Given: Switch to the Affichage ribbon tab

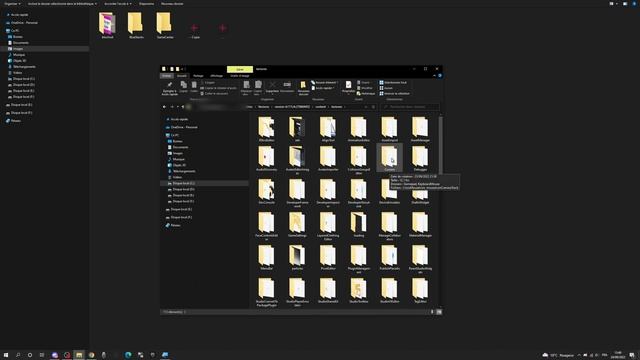Looking at the screenshot, I should coord(217,76).
